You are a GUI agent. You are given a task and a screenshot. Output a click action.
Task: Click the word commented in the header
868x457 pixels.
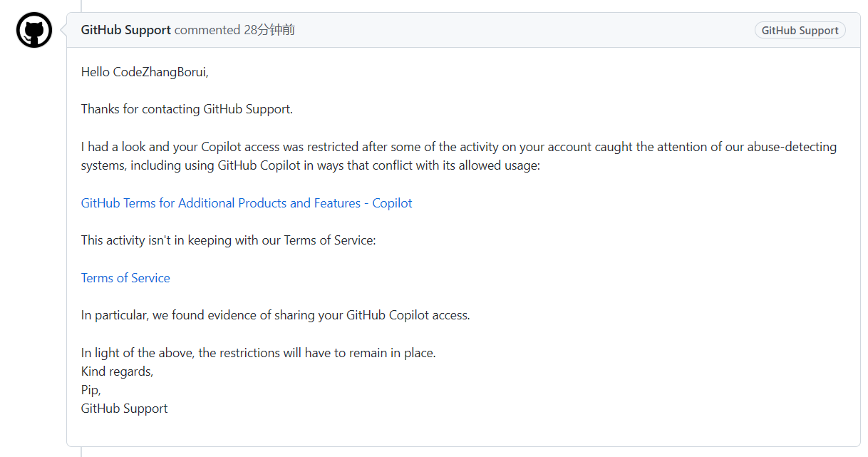[x=207, y=30]
